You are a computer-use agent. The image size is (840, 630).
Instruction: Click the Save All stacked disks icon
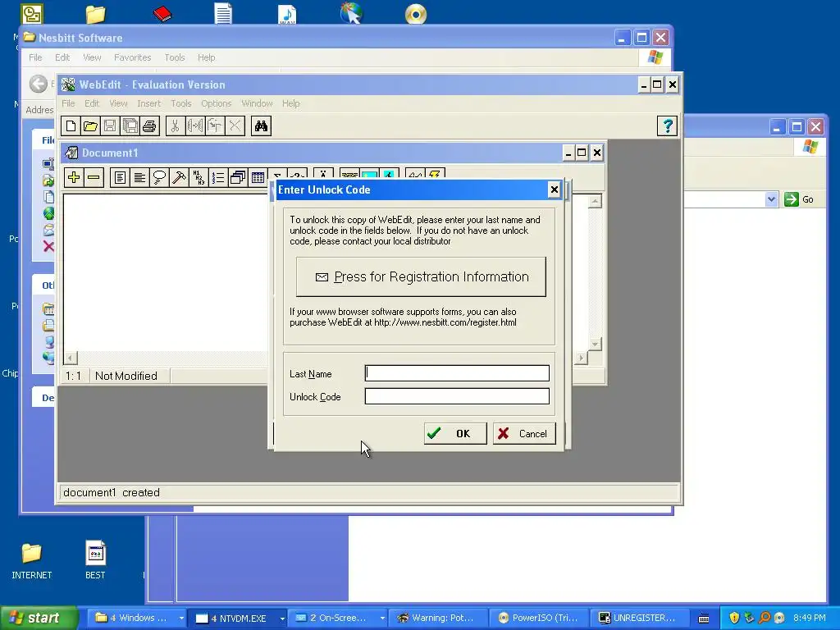[130, 126]
